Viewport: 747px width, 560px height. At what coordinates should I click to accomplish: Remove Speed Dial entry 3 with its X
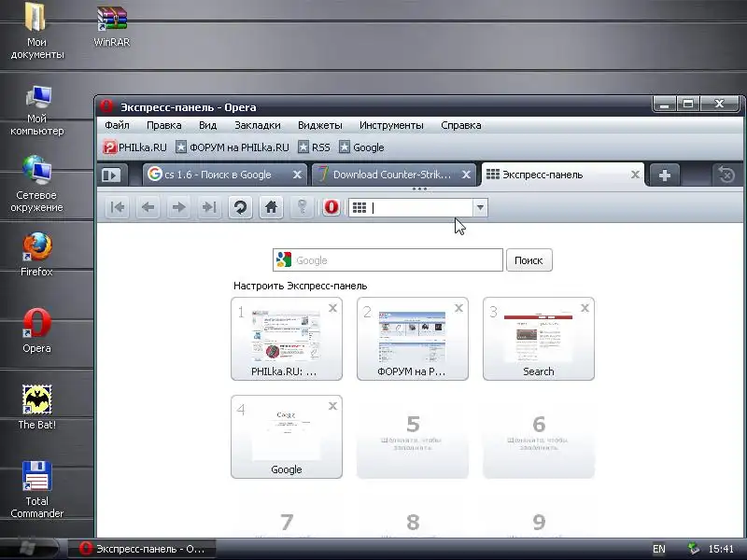click(585, 308)
